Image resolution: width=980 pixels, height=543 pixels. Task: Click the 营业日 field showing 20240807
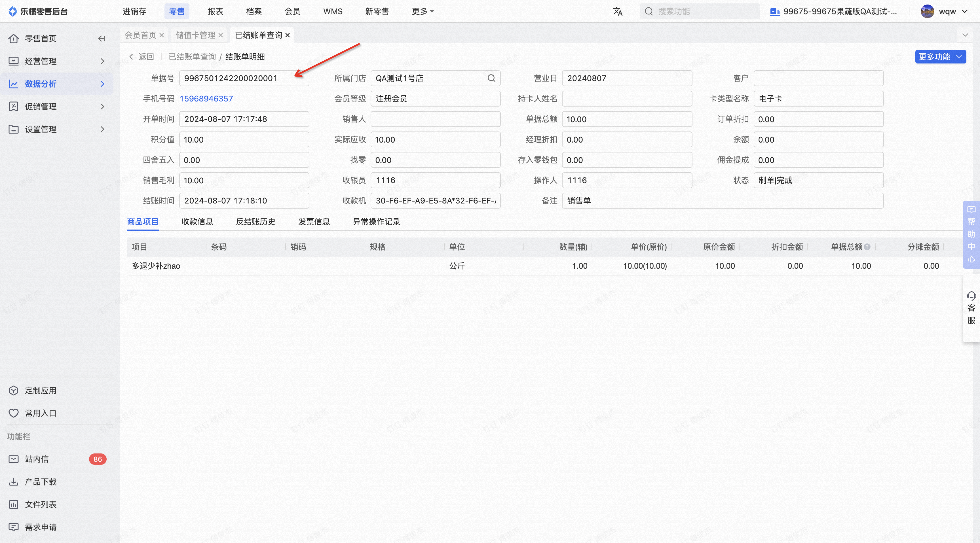coord(627,78)
